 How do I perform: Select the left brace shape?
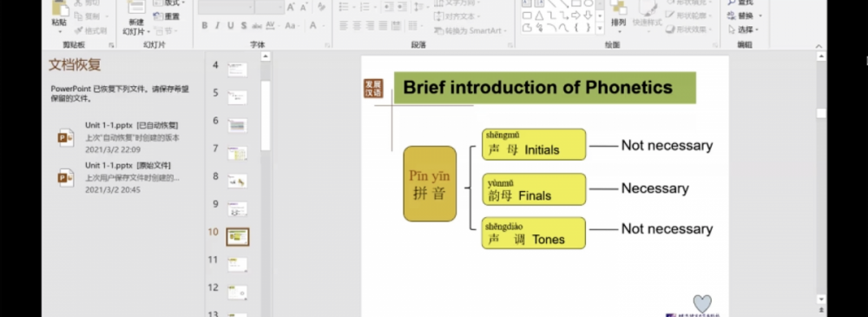coord(575,28)
